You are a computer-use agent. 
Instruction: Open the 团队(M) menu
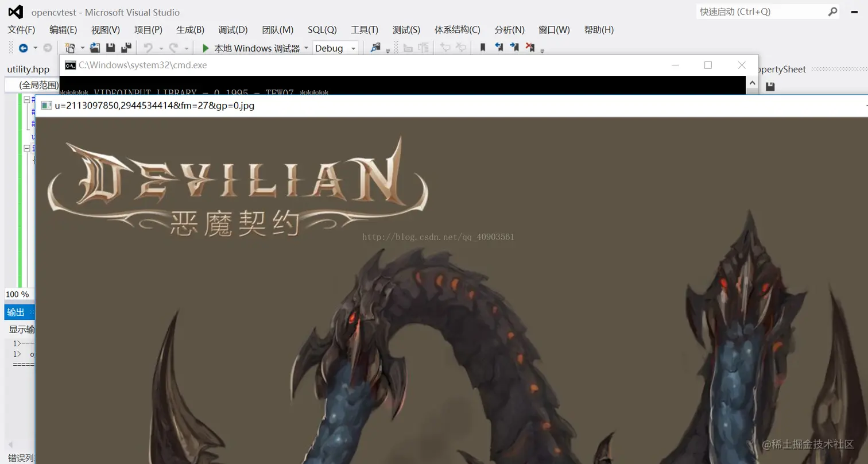tap(277, 30)
